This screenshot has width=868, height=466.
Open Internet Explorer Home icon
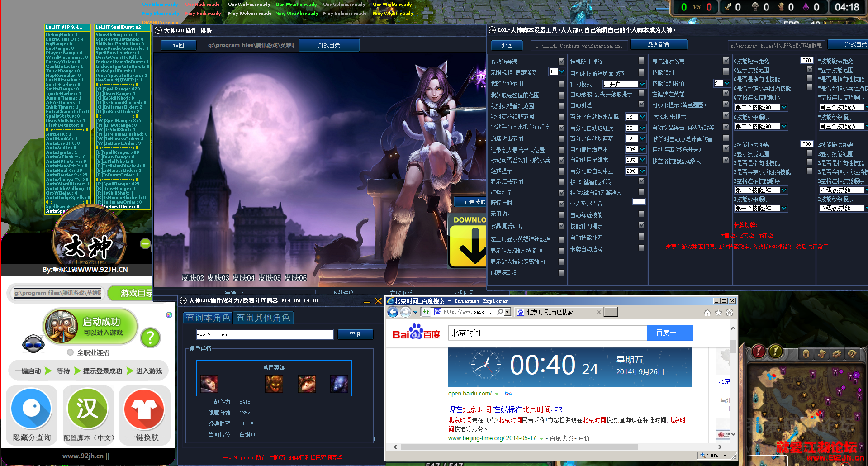707,313
